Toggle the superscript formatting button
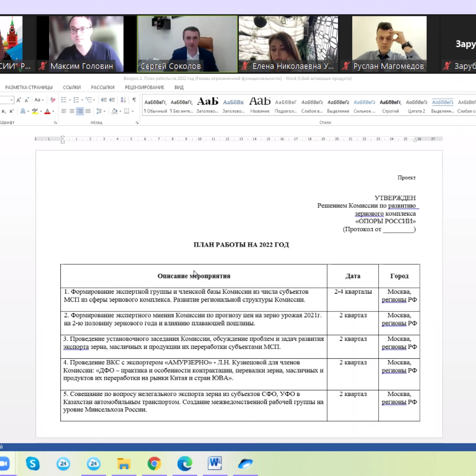 [12, 111]
